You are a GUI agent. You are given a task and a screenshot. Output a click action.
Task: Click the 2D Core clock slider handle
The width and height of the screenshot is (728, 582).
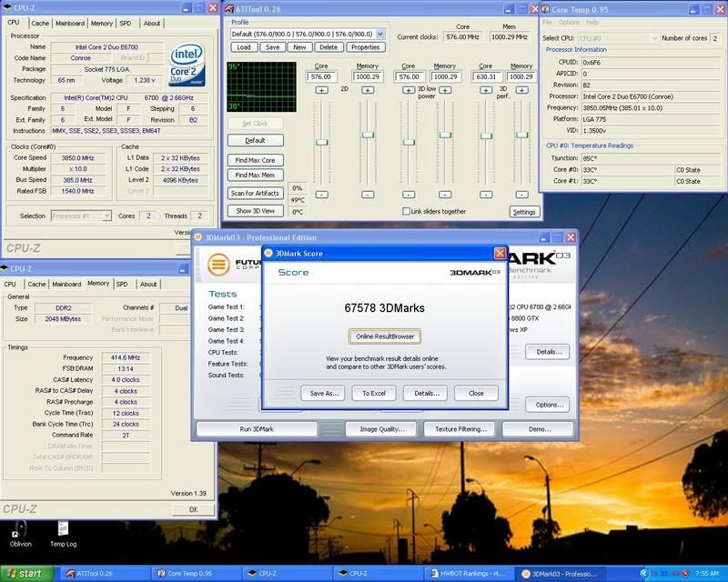322,142
